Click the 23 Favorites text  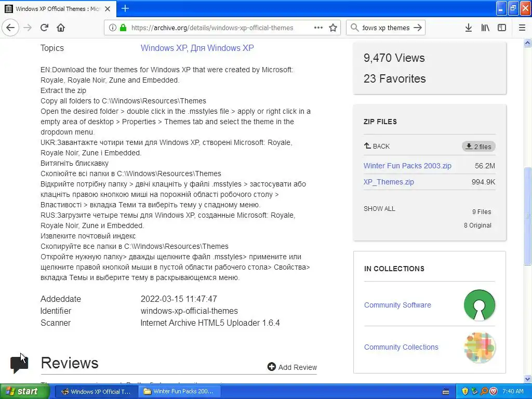(395, 79)
